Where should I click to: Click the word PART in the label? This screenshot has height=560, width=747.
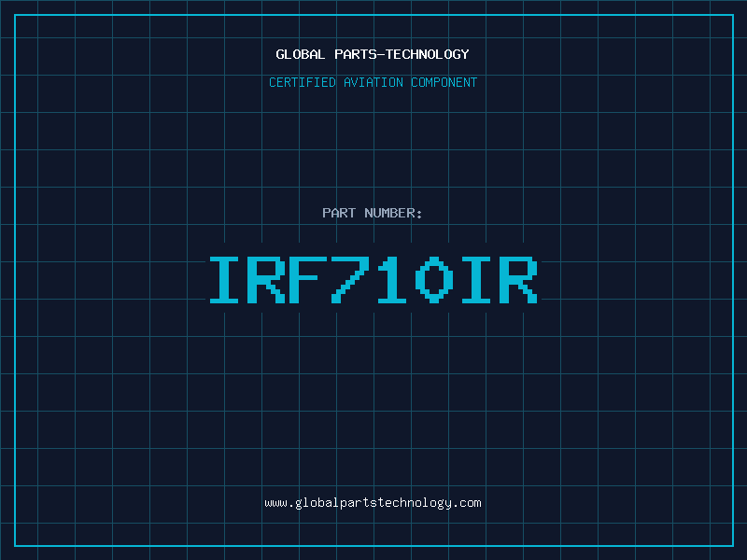coord(339,213)
